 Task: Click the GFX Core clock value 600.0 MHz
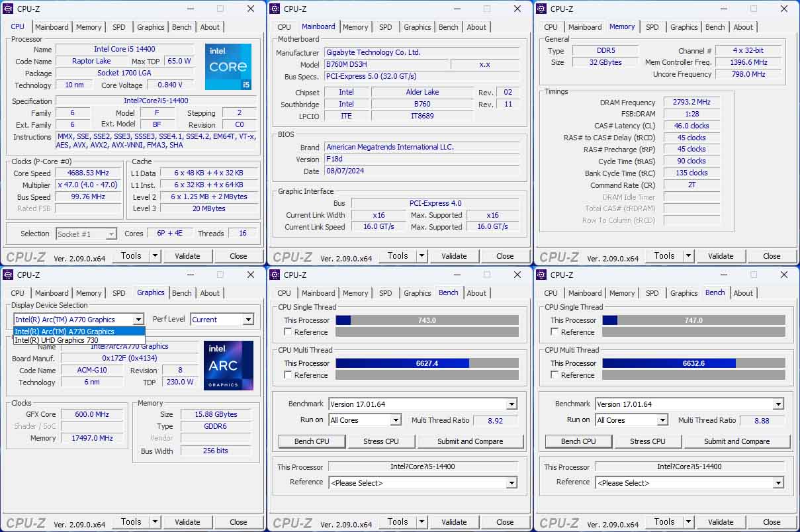pos(92,414)
